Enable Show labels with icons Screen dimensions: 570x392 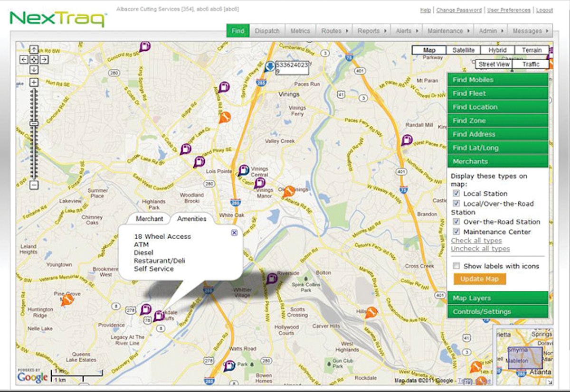coord(456,266)
